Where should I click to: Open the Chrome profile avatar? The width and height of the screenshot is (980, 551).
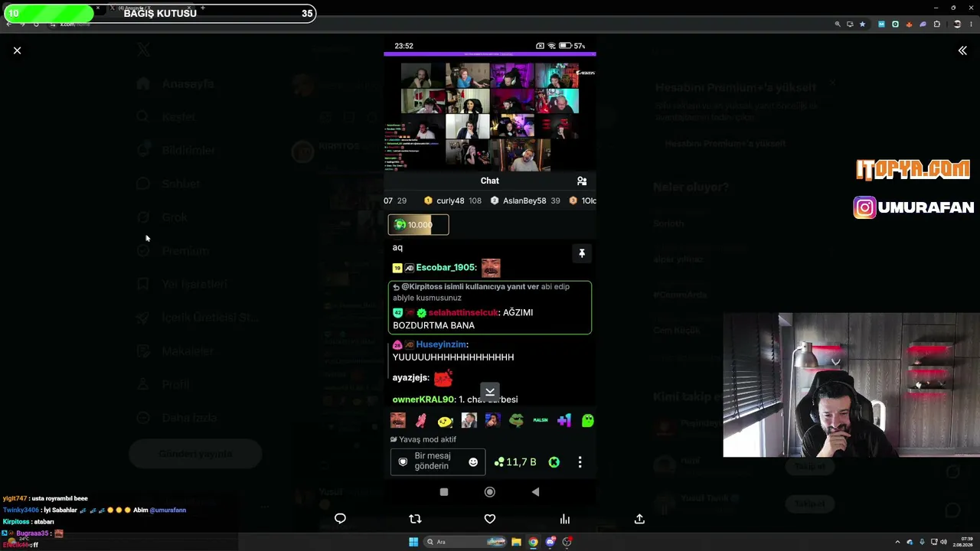(x=956, y=24)
